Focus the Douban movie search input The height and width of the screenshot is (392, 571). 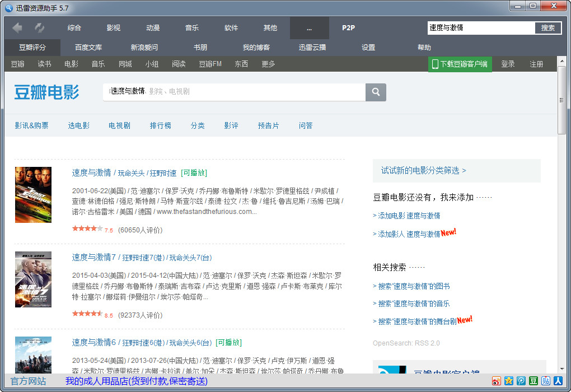[x=234, y=92]
